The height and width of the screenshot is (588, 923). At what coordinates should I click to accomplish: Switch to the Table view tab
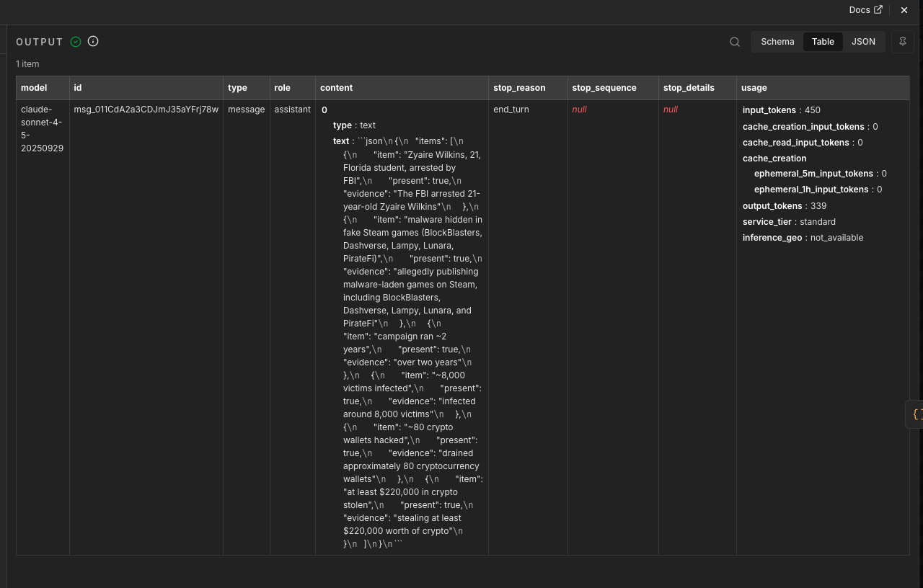tap(823, 42)
